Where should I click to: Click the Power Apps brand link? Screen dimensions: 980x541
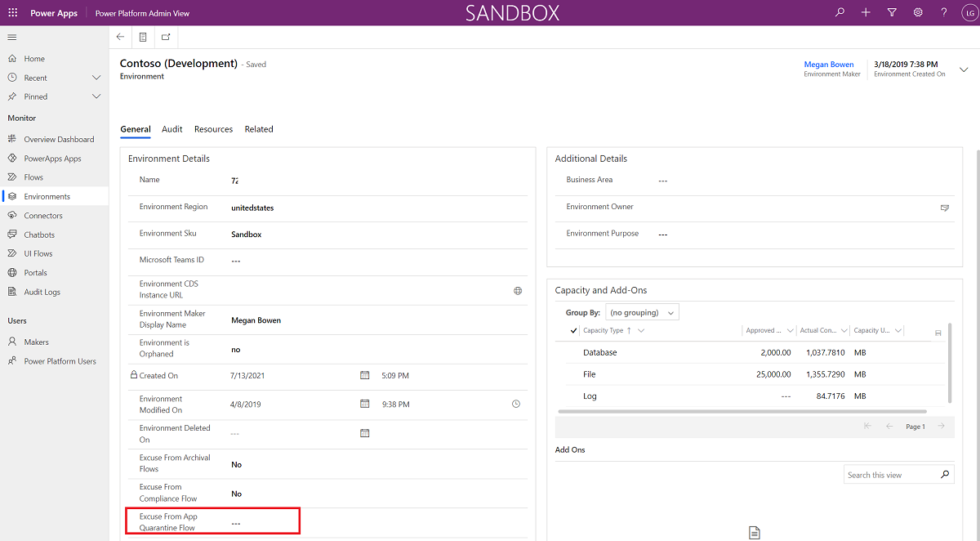[54, 13]
